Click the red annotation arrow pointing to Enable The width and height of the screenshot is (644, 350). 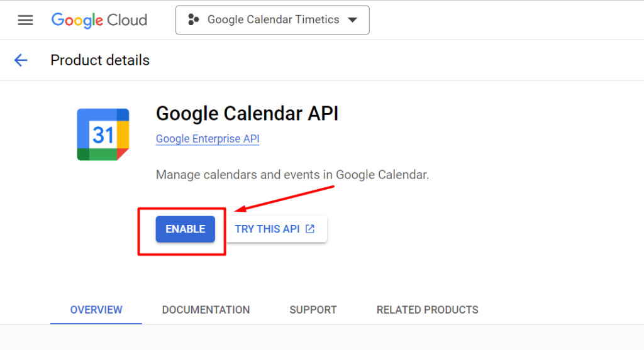click(x=286, y=199)
